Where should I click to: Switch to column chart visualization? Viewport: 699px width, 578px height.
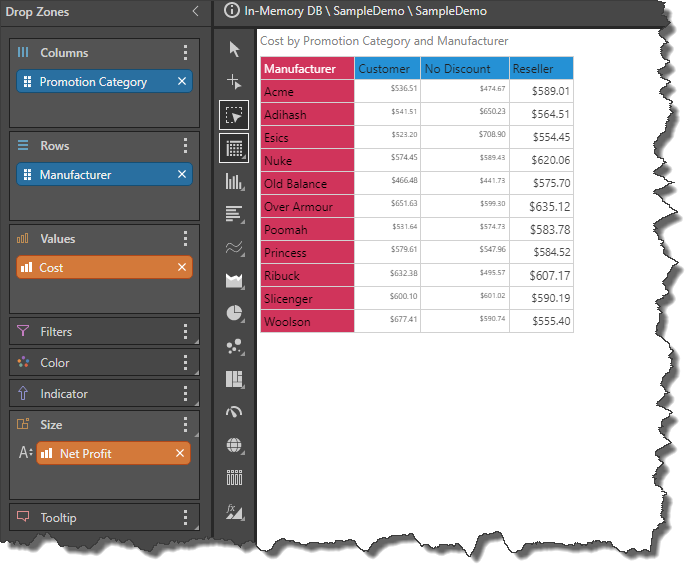tap(235, 181)
